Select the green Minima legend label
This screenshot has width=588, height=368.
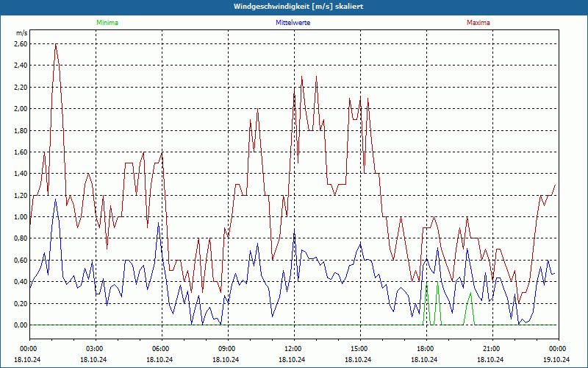107,23
